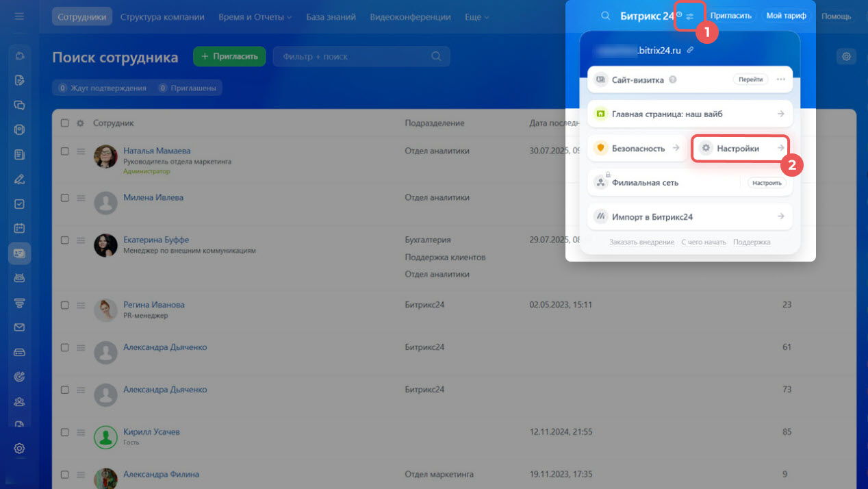Viewport: 868px width, 489px height.
Task: Follow the С чего начать link
Action: (704, 242)
